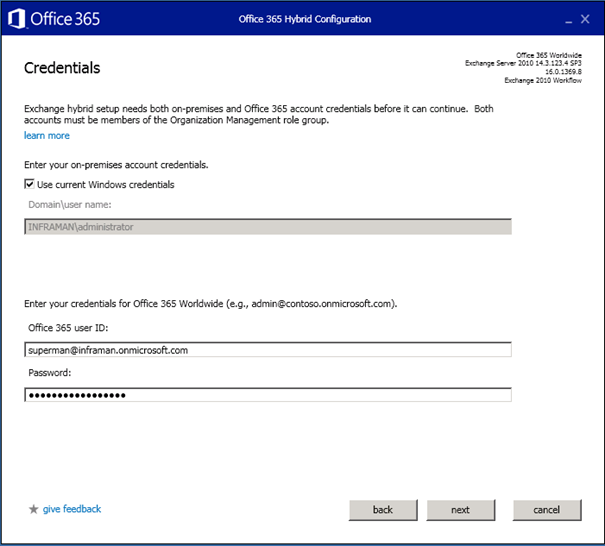Open the learn more link
Image resolution: width=605 pixels, height=546 pixels.
[x=47, y=136]
